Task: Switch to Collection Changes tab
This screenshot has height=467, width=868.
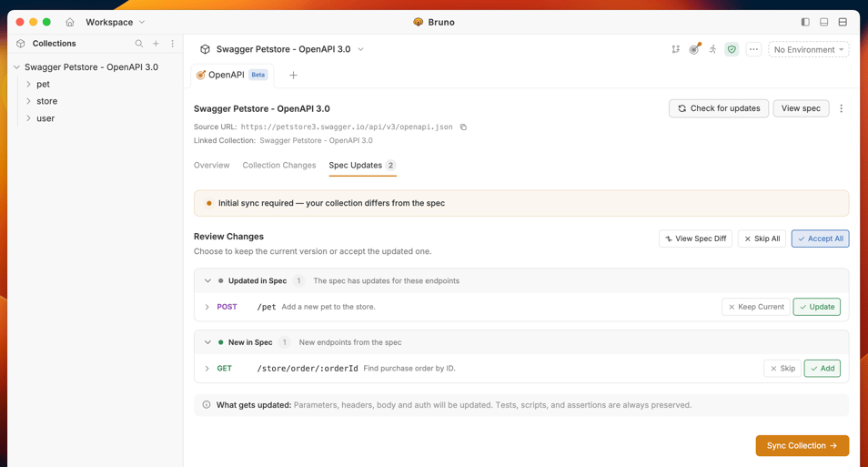Action: (x=279, y=165)
